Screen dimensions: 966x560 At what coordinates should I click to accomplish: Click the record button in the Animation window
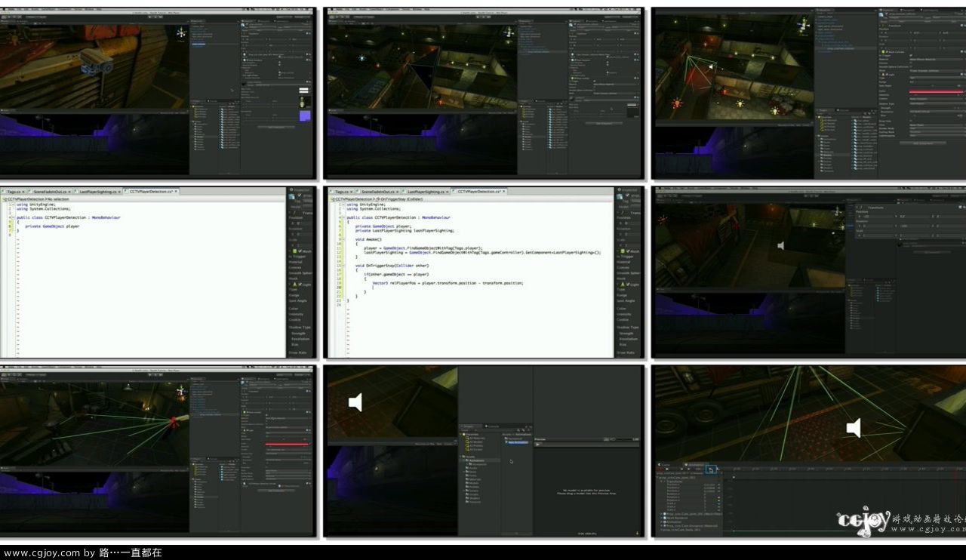(660, 469)
